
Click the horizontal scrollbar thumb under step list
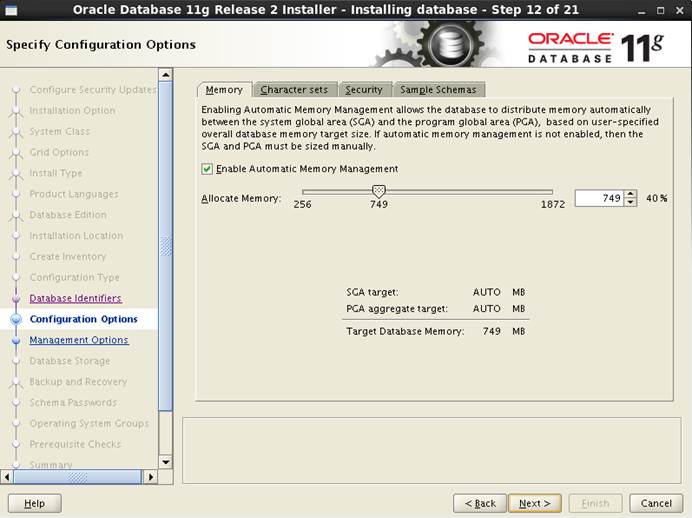pyautogui.click(x=77, y=477)
